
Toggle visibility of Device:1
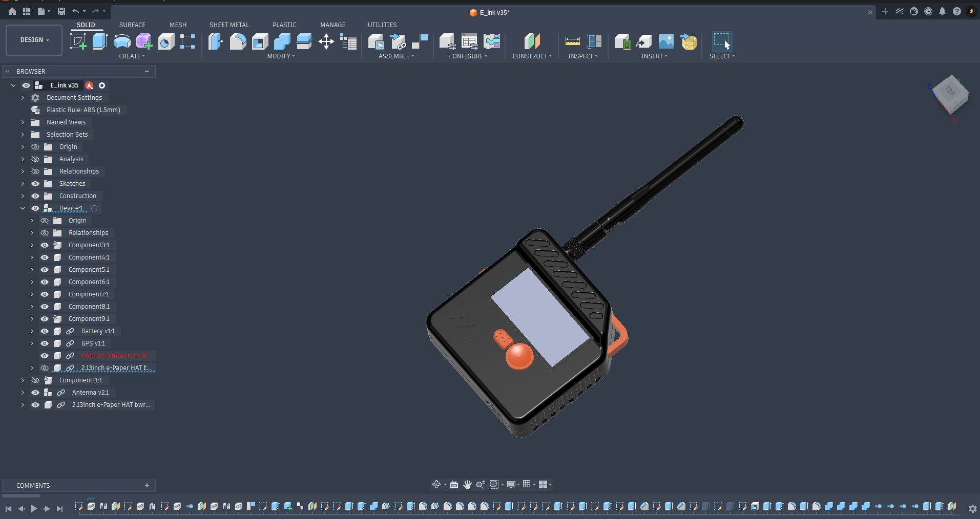point(35,208)
